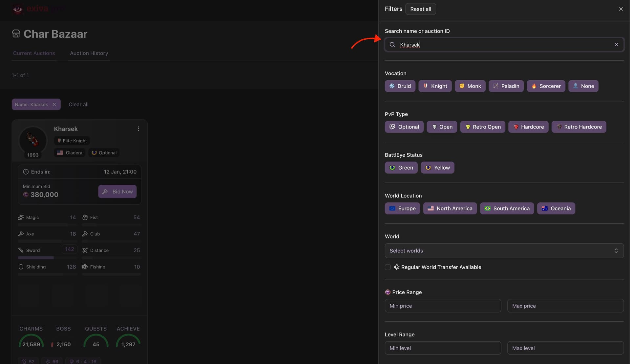Clear the search input with the X icon
Screen dimensions: 630x364
coord(616,45)
